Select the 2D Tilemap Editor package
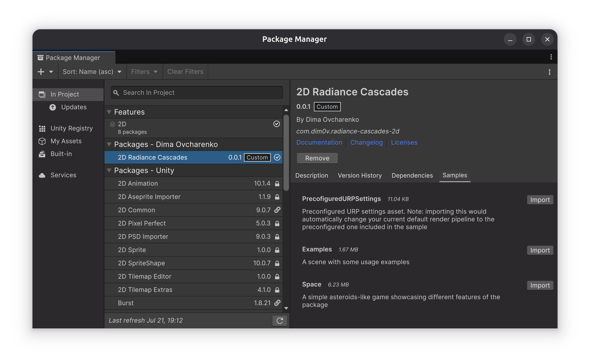Image resolution: width=590 pixels, height=364 pixels. point(194,277)
